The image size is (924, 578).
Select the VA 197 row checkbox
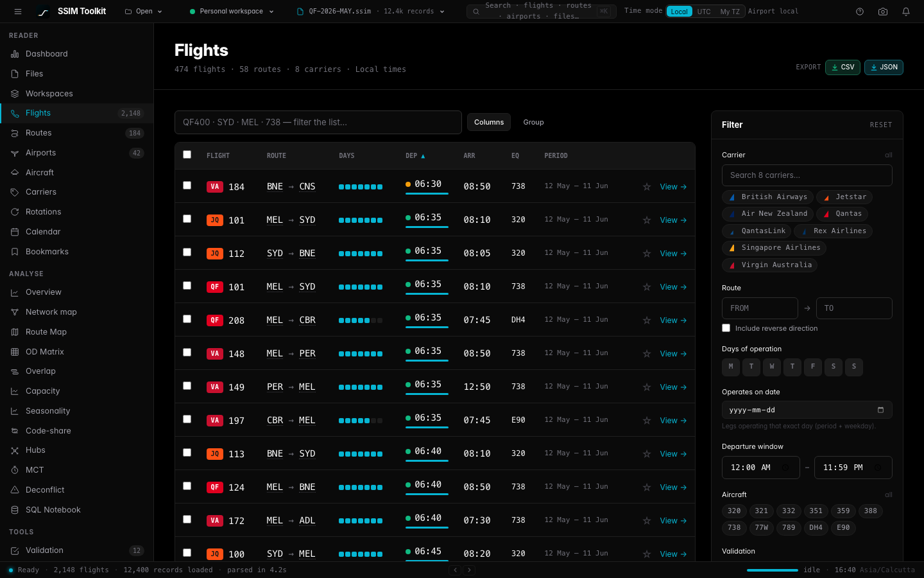pos(187,419)
